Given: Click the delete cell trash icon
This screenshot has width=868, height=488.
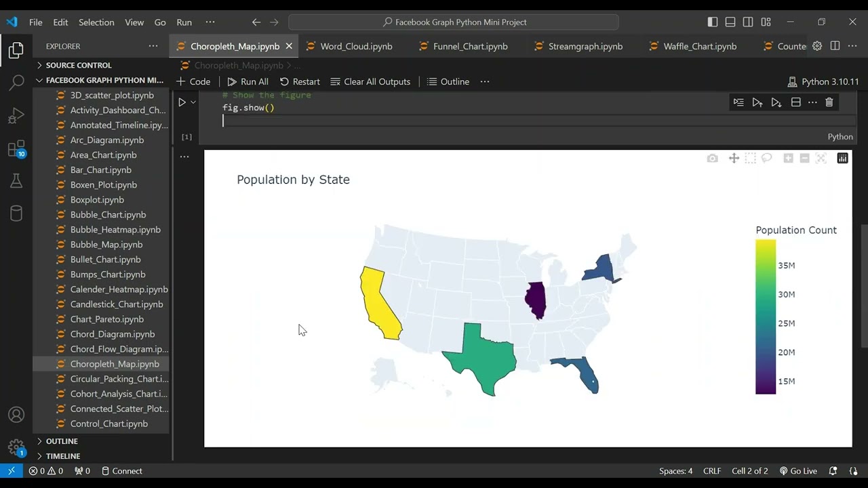Looking at the screenshot, I should (x=829, y=102).
